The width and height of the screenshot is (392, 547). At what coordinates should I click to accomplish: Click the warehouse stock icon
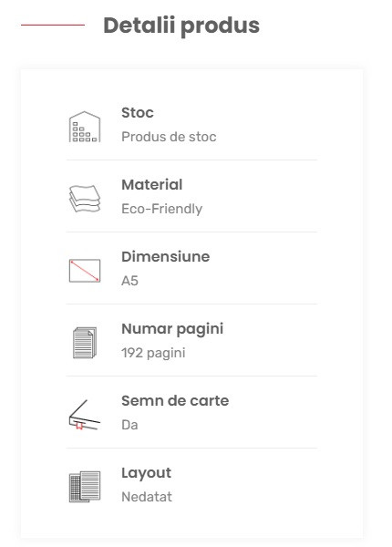85,127
